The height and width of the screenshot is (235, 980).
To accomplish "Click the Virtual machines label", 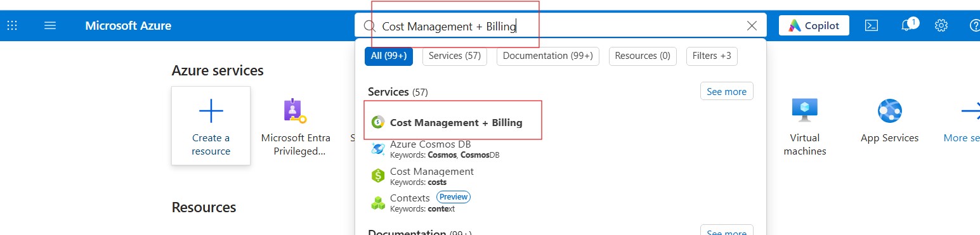I will coord(805,144).
